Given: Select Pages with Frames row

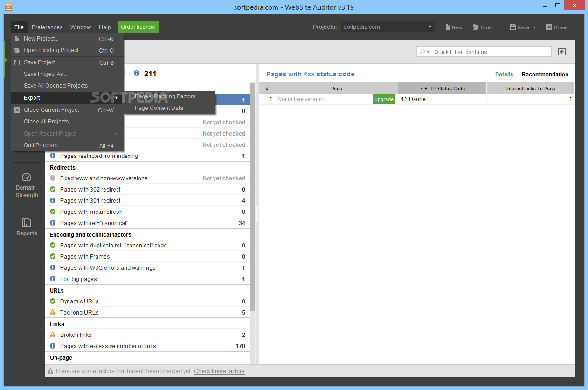Looking at the screenshot, I should [x=147, y=257].
